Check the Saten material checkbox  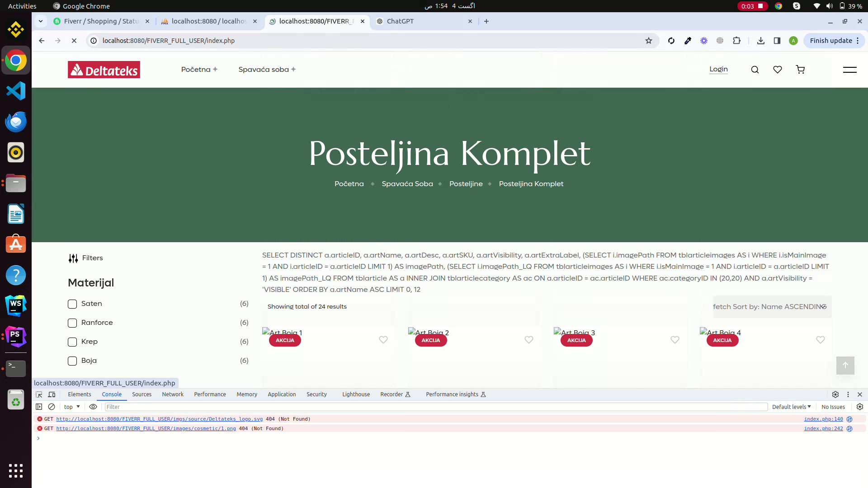(x=72, y=304)
